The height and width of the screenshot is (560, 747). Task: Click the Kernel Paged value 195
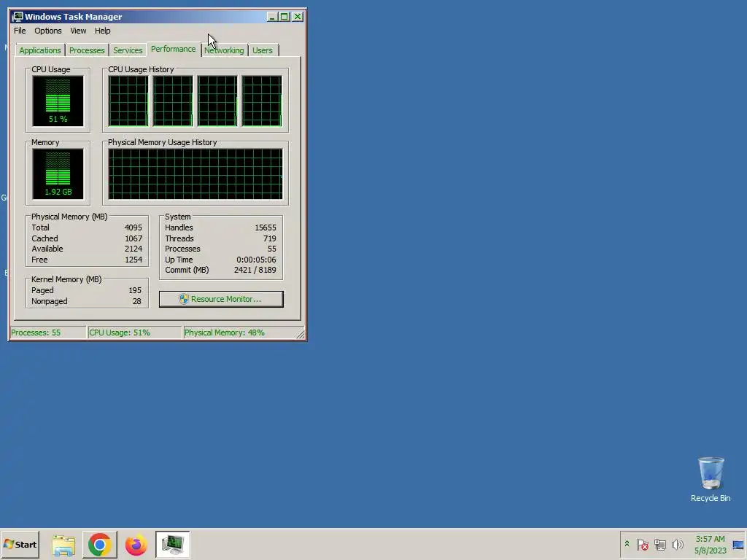[135, 290]
